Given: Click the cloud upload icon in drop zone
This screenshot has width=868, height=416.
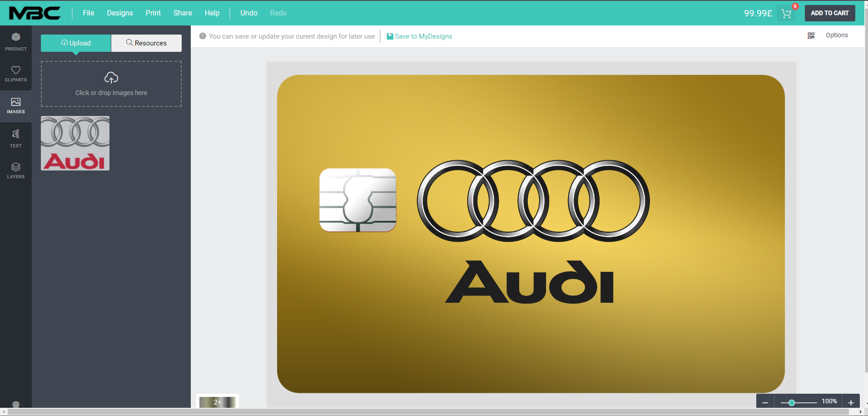Looking at the screenshot, I should (x=111, y=78).
